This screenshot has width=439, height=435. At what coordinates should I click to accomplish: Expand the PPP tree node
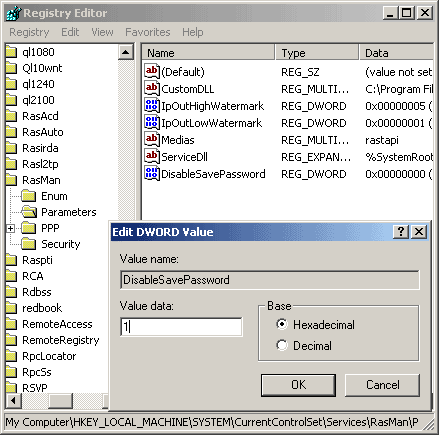(11, 228)
